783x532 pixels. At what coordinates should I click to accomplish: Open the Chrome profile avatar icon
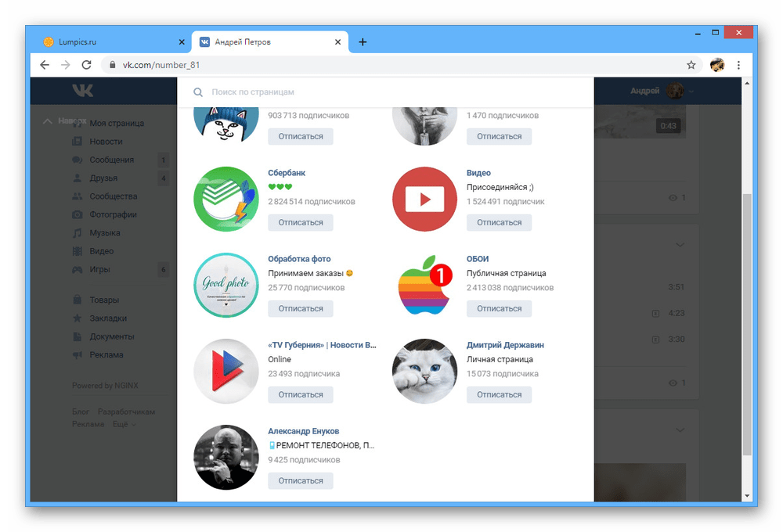pyautogui.click(x=717, y=65)
